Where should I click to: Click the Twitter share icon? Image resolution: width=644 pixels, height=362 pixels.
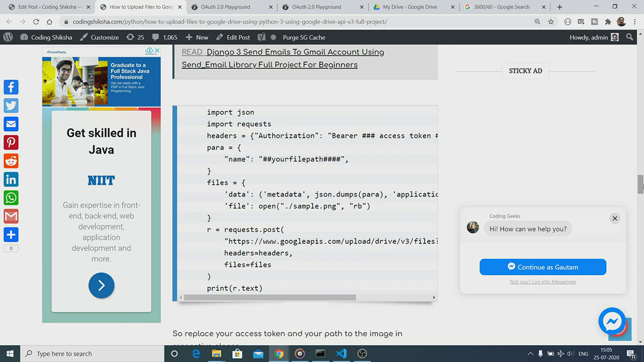pyautogui.click(x=11, y=105)
